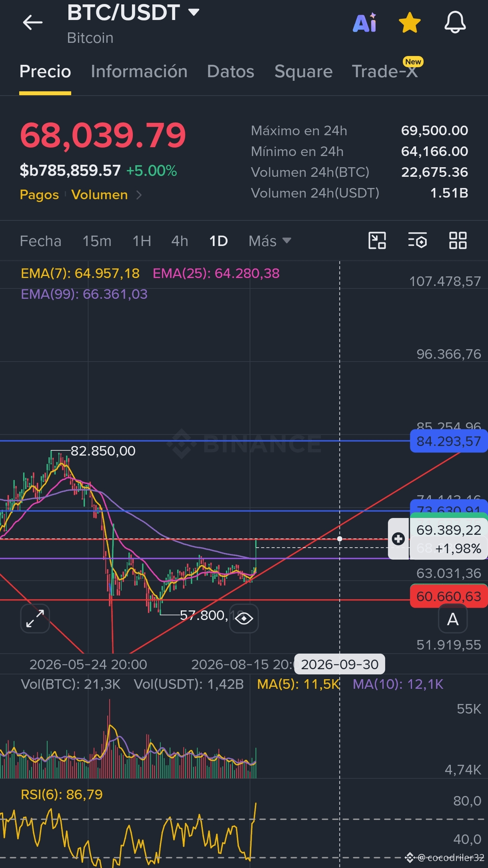The width and height of the screenshot is (488, 868).
Task: Click the +5.00% change value
Action: click(152, 171)
